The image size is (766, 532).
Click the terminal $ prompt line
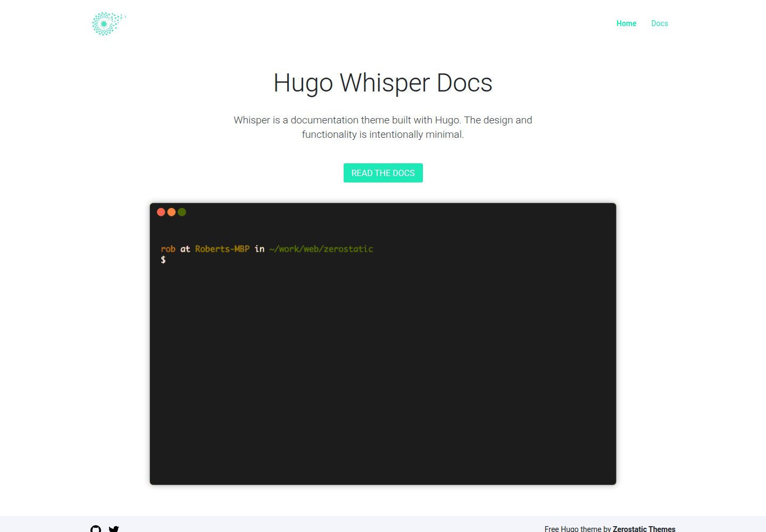[163, 260]
